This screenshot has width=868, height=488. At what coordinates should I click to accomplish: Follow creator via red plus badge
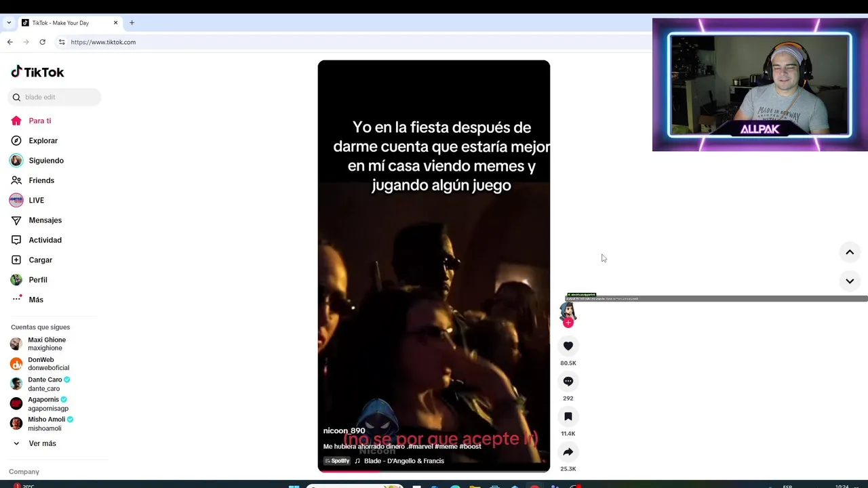568,323
